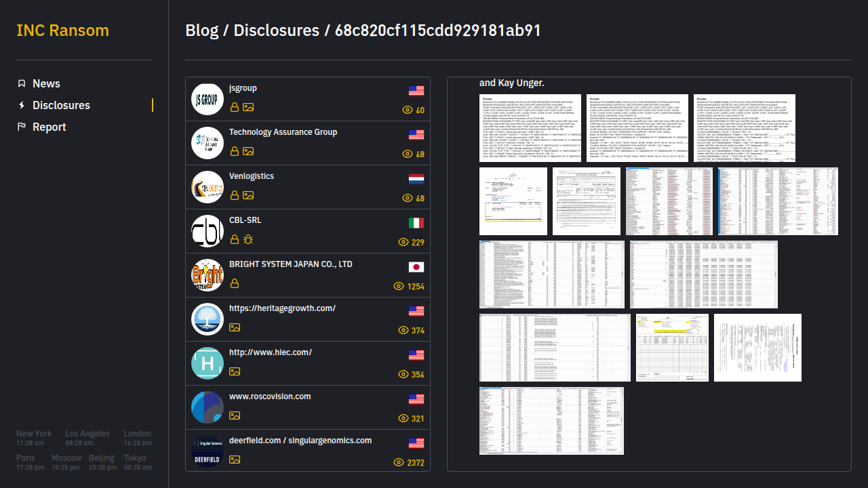868x488 pixels.
Task: Open the last spreadsheet thumbnail at bottom
Action: (x=551, y=421)
